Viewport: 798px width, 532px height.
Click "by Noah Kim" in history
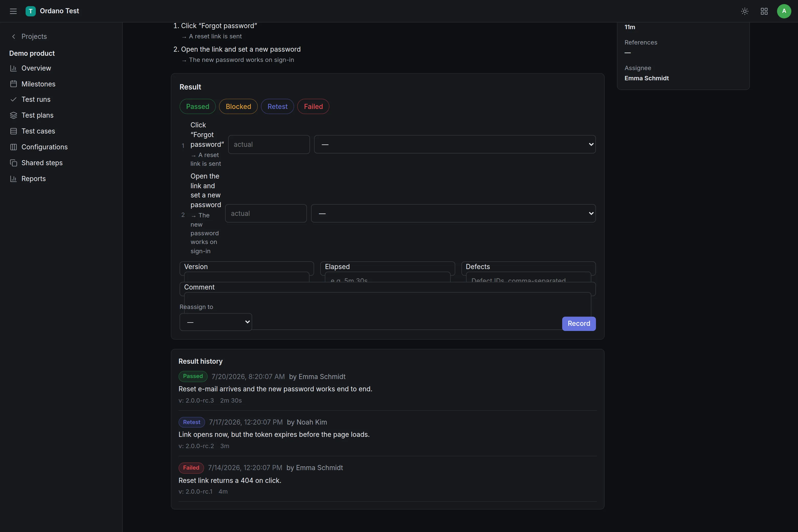pos(307,423)
